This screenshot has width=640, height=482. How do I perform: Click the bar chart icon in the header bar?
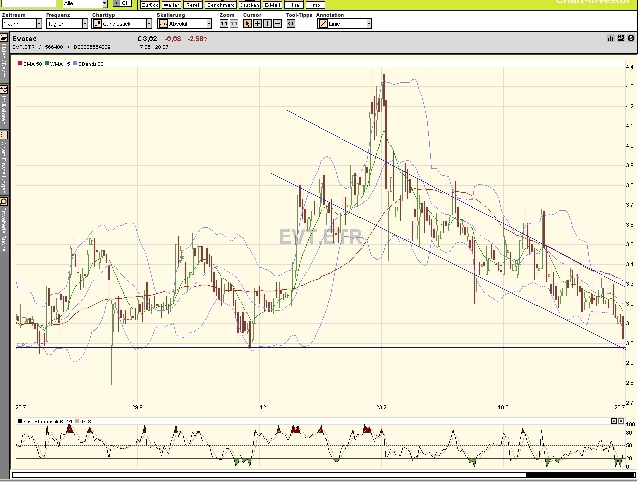point(611,38)
